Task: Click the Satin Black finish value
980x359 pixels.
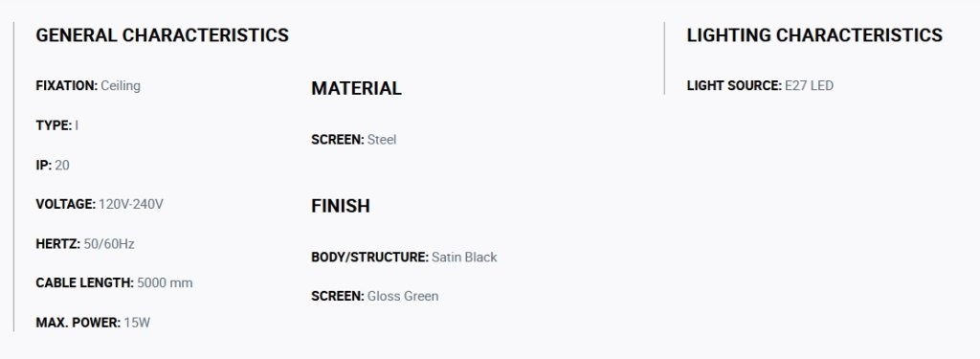Action: pos(464,258)
